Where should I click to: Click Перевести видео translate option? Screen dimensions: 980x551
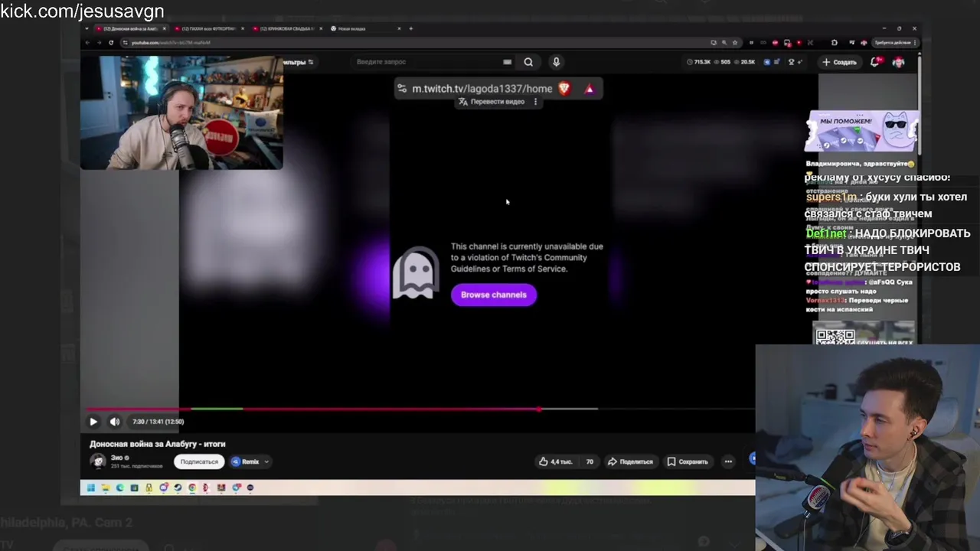click(x=492, y=102)
